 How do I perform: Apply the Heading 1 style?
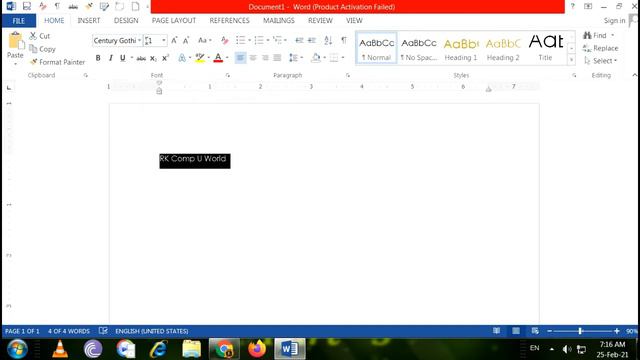(x=461, y=48)
